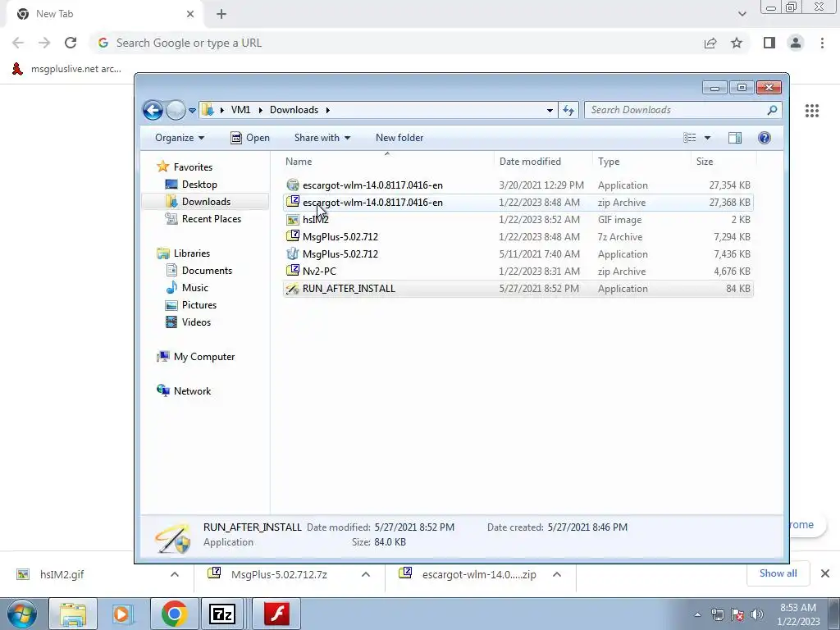
Task: Open My Computer in navigation pane
Action: coord(204,357)
